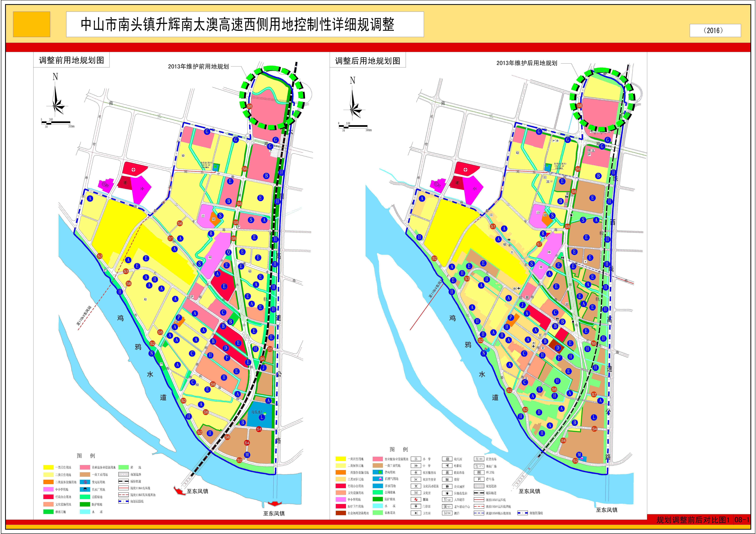Click the orange square beside the title

32,24
